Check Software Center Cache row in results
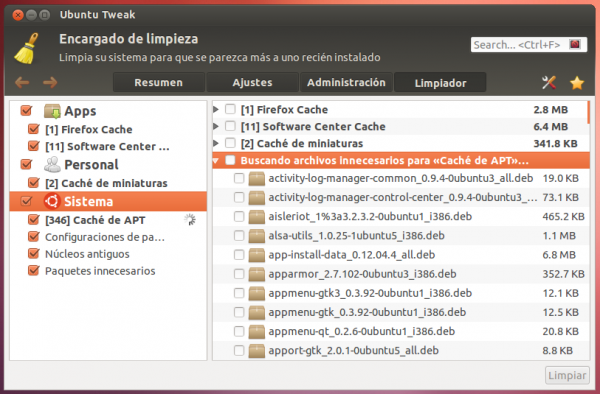The height and width of the screenshot is (394, 600). click(x=230, y=126)
